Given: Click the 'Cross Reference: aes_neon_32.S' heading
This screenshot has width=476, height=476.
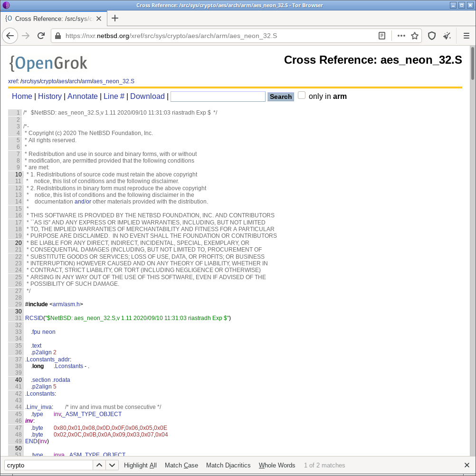Looking at the screenshot, I should [373, 60].
